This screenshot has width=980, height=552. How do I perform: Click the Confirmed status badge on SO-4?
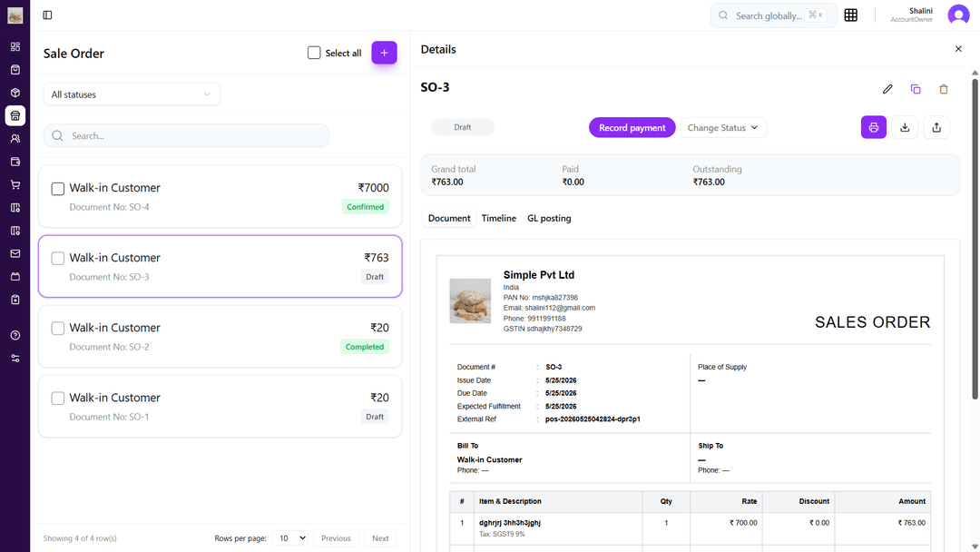click(366, 207)
